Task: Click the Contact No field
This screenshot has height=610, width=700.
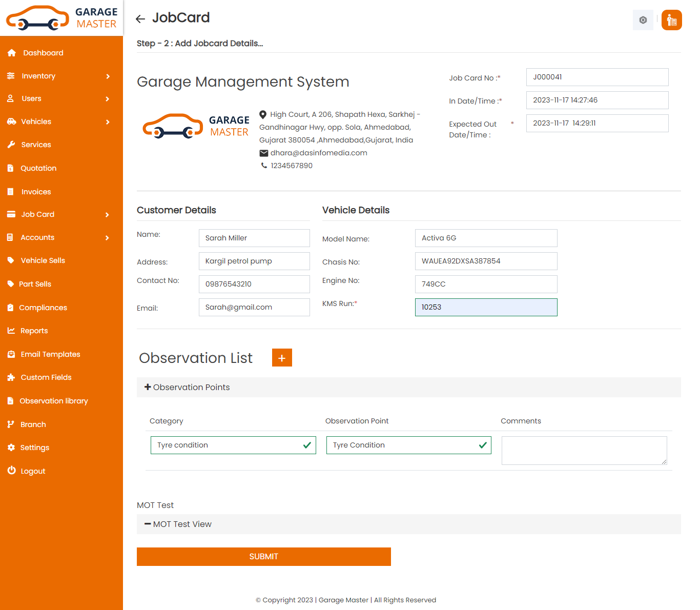Action: (x=254, y=284)
